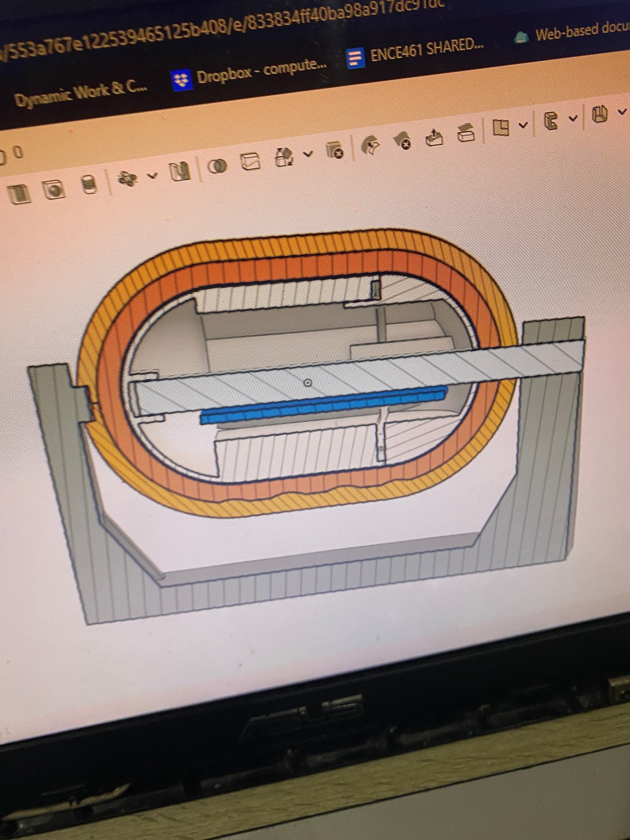The height and width of the screenshot is (840, 630).
Task: Activate the Linear pattern tool
Action: click(x=128, y=178)
